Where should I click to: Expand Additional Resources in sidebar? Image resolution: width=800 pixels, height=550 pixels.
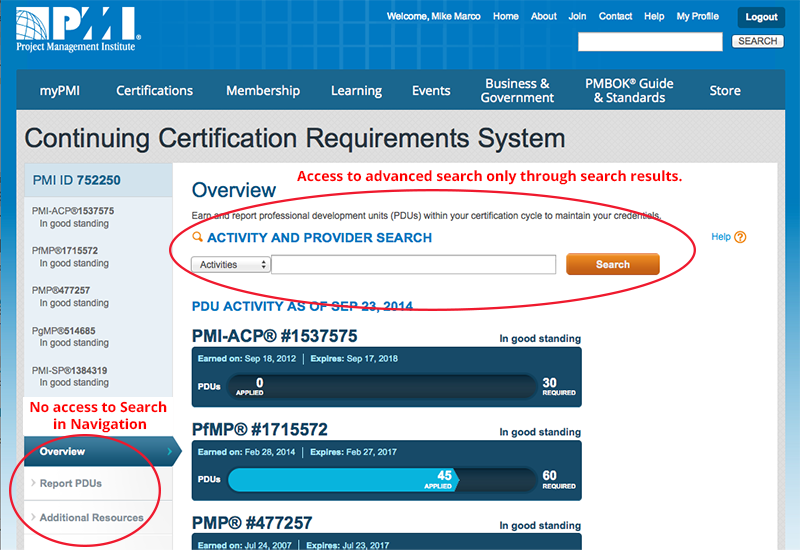click(x=92, y=517)
